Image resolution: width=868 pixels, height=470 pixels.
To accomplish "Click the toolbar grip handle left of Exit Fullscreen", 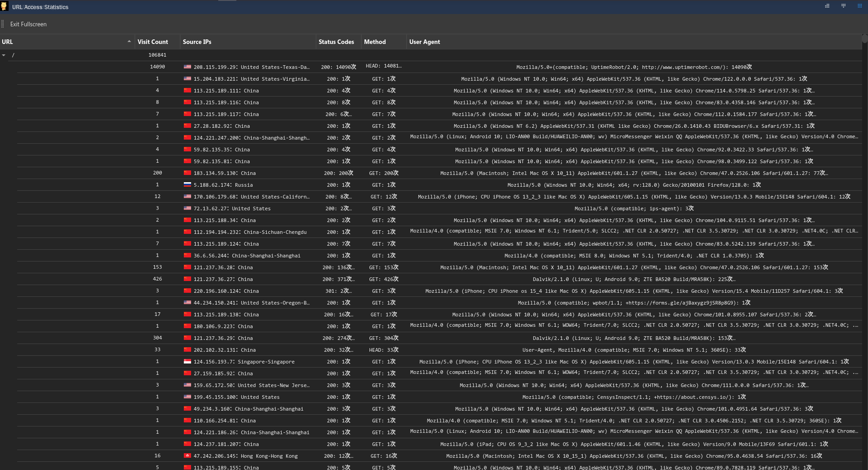I will [3, 24].
